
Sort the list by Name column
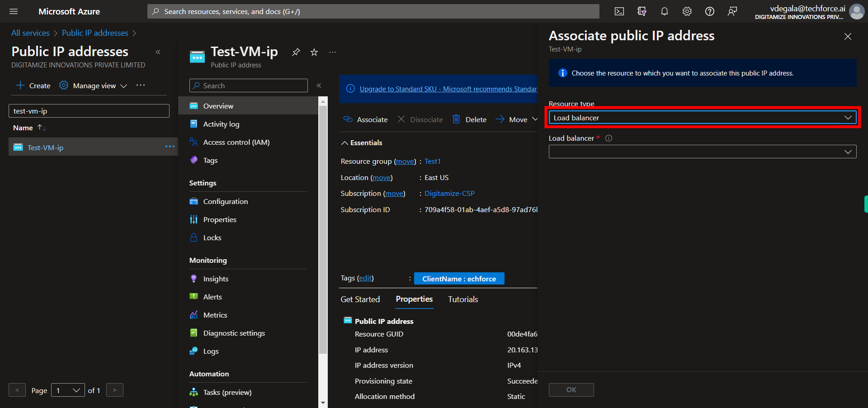[29, 128]
